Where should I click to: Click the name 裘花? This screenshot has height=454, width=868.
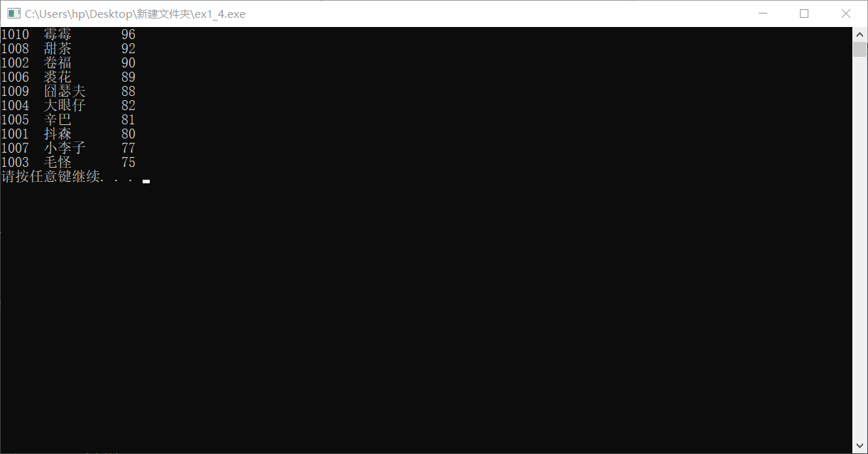(x=57, y=77)
